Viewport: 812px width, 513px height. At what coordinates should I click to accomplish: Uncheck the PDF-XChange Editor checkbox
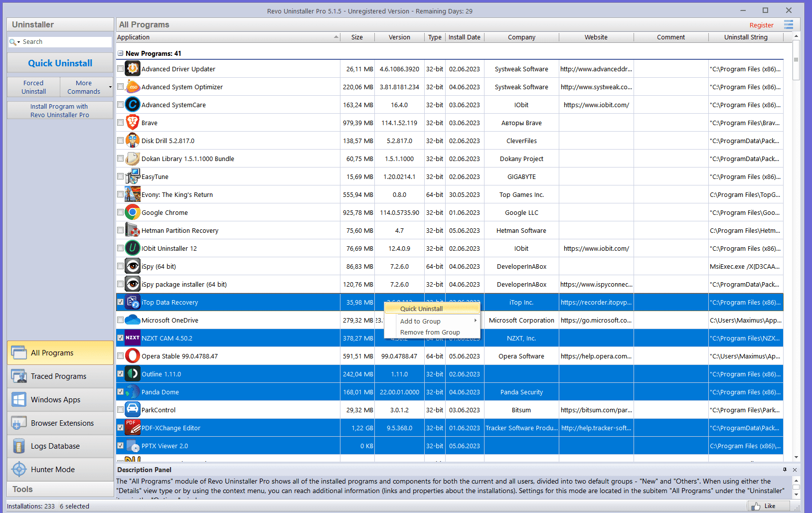(x=120, y=428)
